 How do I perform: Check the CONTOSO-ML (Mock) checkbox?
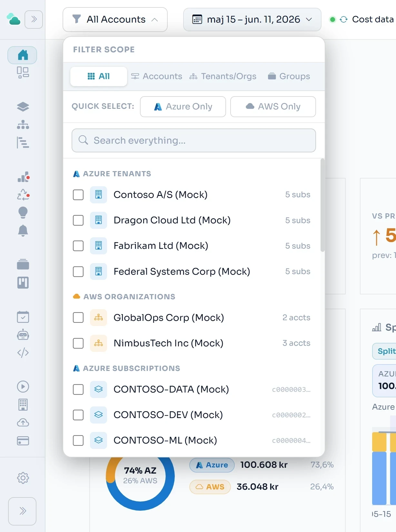tap(78, 440)
